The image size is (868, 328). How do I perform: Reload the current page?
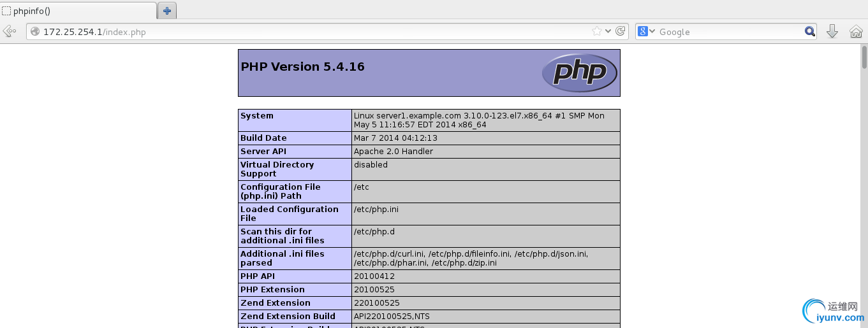coord(619,31)
